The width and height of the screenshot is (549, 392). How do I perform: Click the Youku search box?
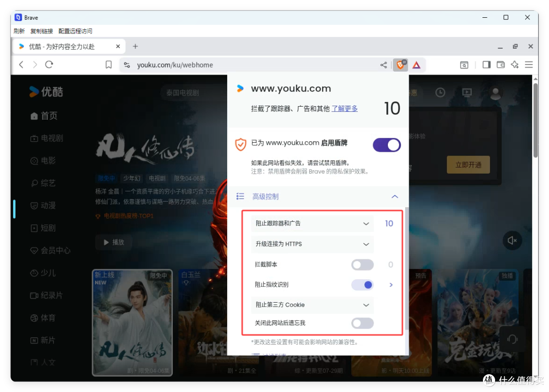[x=193, y=92]
